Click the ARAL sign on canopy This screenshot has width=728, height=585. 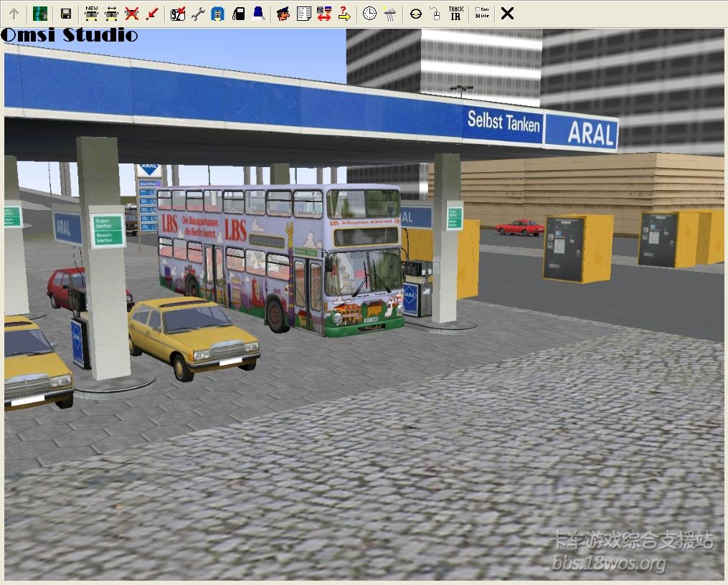pyautogui.click(x=581, y=133)
